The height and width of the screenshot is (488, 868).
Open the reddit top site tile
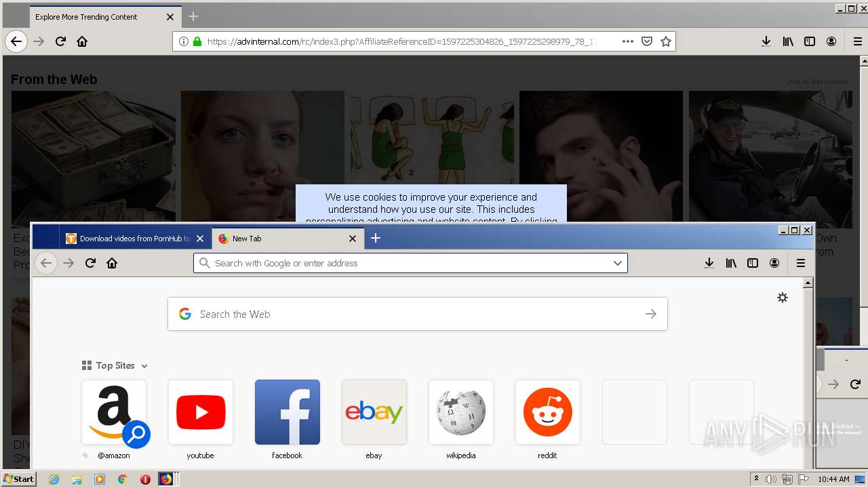[548, 412]
